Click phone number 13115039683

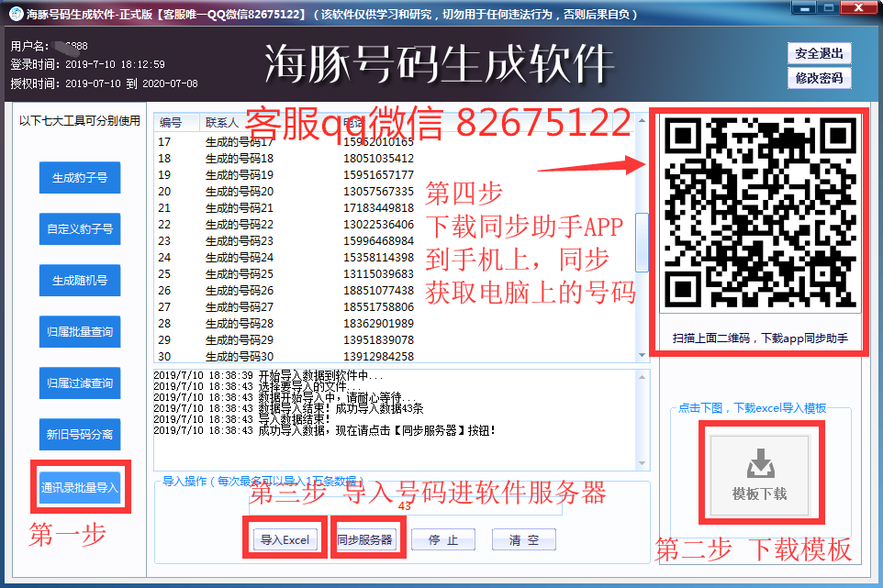tap(378, 274)
